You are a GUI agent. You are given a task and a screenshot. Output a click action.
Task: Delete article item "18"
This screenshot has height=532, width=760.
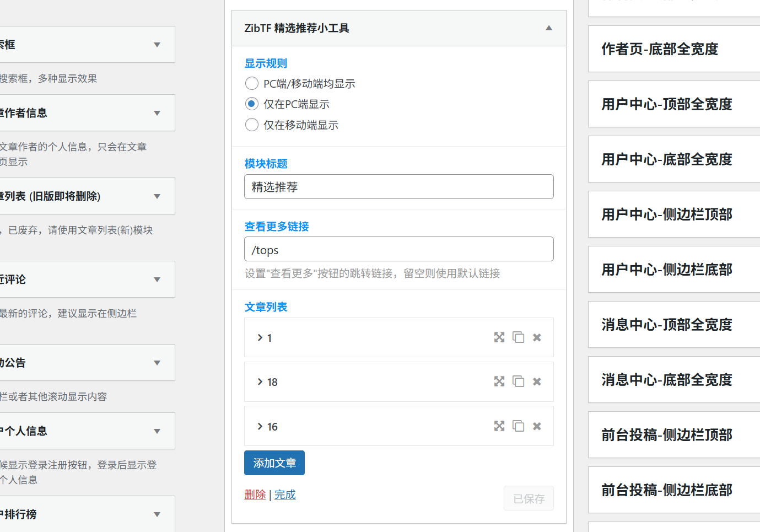click(536, 381)
